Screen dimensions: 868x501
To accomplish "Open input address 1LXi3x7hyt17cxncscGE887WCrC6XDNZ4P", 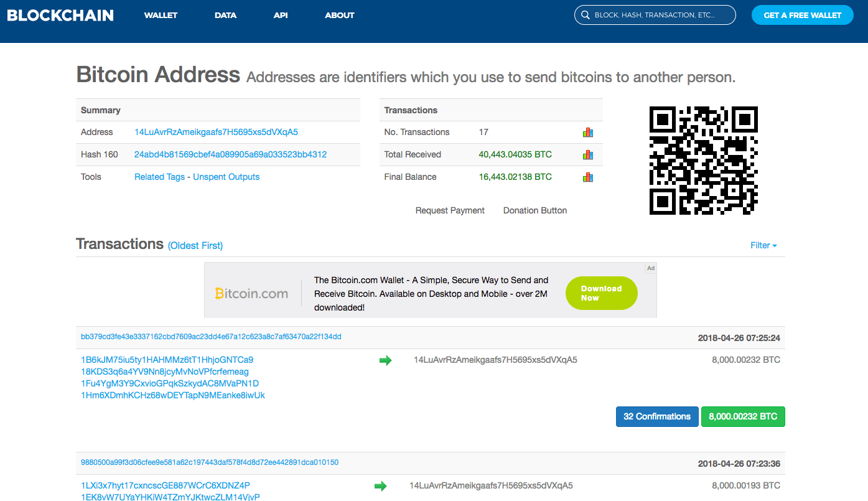I will tap(166, 485).
